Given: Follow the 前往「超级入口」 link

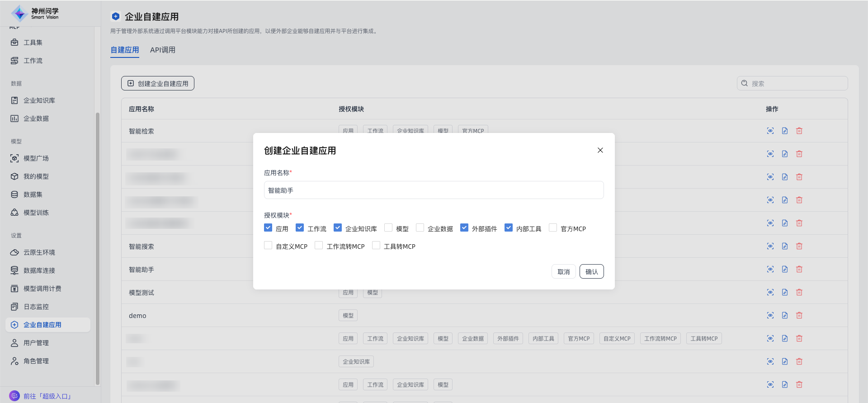Looking at the screenshot, I should pyautogui.click(x=47, y=396).
